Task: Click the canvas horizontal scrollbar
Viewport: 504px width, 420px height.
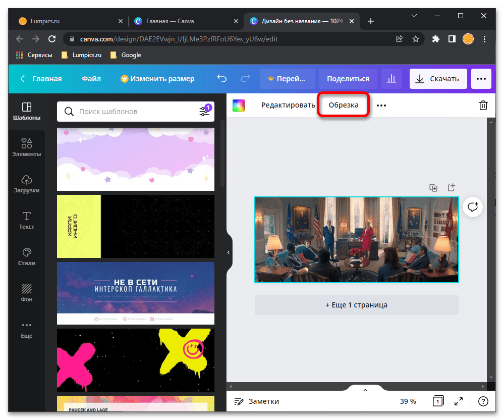Action: pos(357,386)
